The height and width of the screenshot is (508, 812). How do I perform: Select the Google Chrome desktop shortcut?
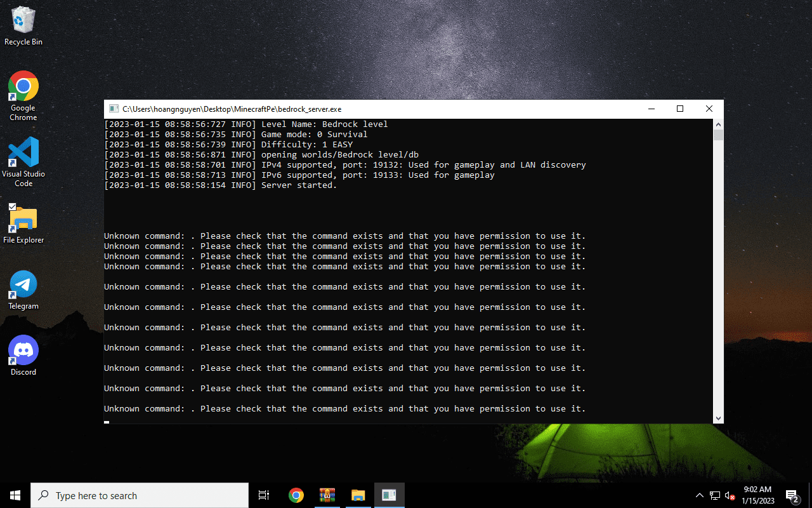tap(23, 96)
